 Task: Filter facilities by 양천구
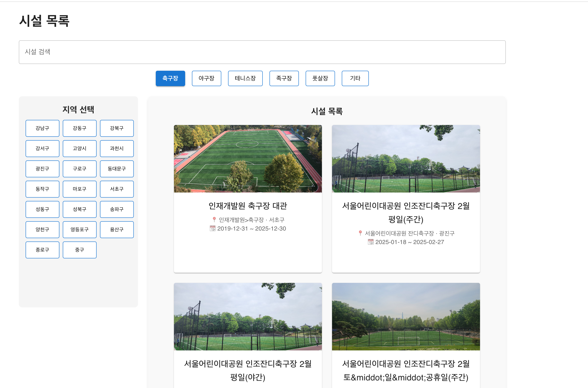(x=42, y=230)
